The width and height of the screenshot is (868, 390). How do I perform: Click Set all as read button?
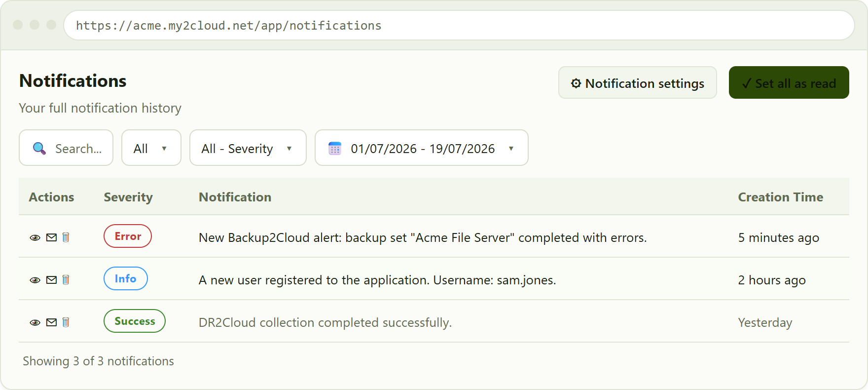(789, 82)
